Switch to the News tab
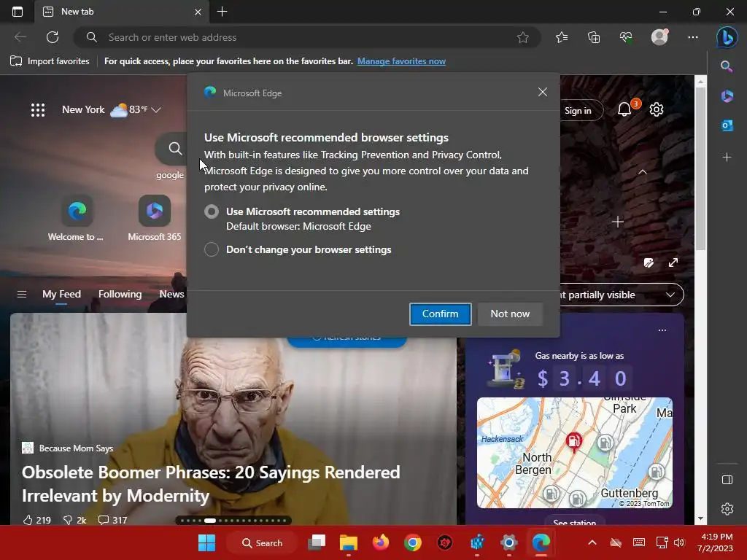This screenshot has width=747, height=560. tap(171, 295)
